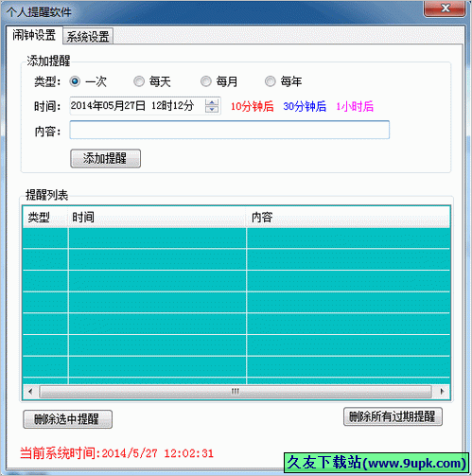Focus the 内容 text input box
The height and width of the screenshot is (476, 472).
coord(230,130)
